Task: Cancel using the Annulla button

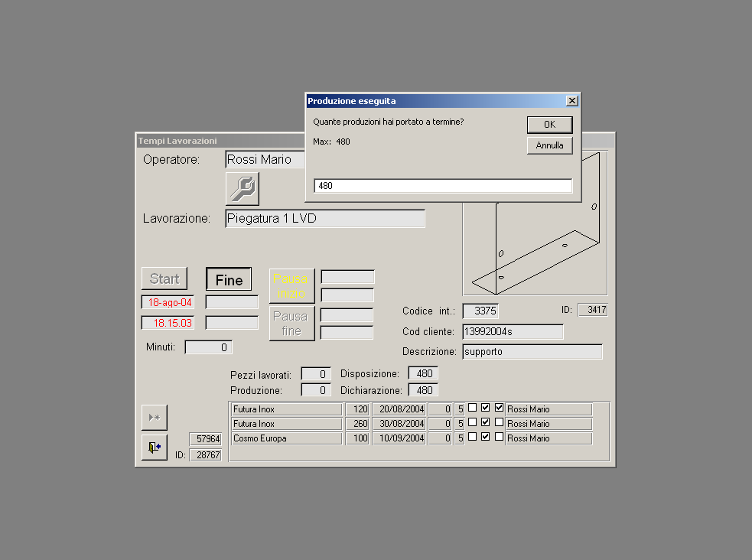Action: click(x=549, y=145)
